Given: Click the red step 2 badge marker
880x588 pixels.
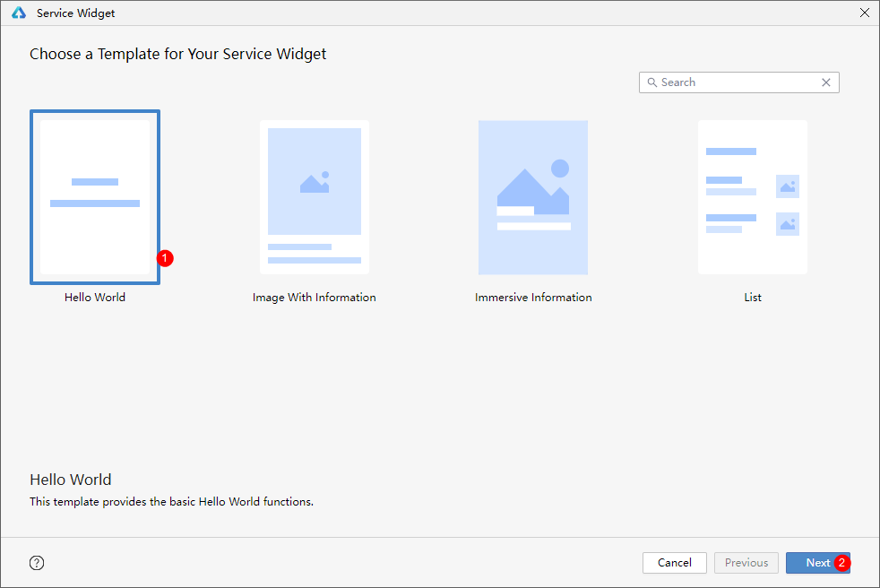Looking at the screenshot, I should 841,563.
